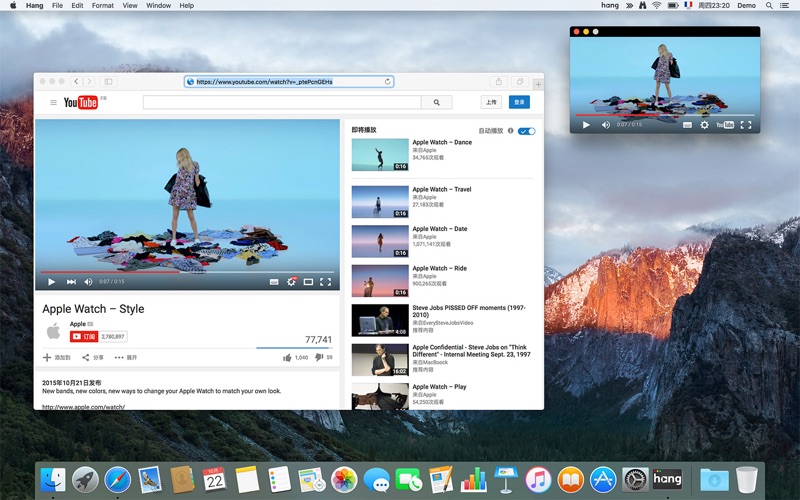Toggle subtitles in the main YouTube player
Viewport: 800px width, 500px height.
coord(274,282)
